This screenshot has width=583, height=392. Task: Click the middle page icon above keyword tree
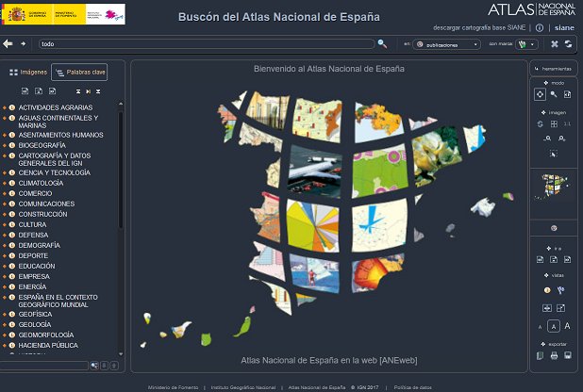(39, 91)
